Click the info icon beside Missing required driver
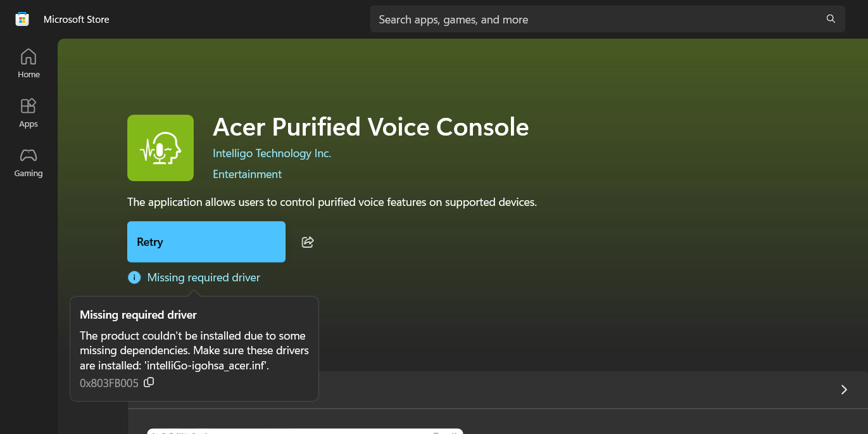This screenshot has height=434, width=868. [134, 278]
